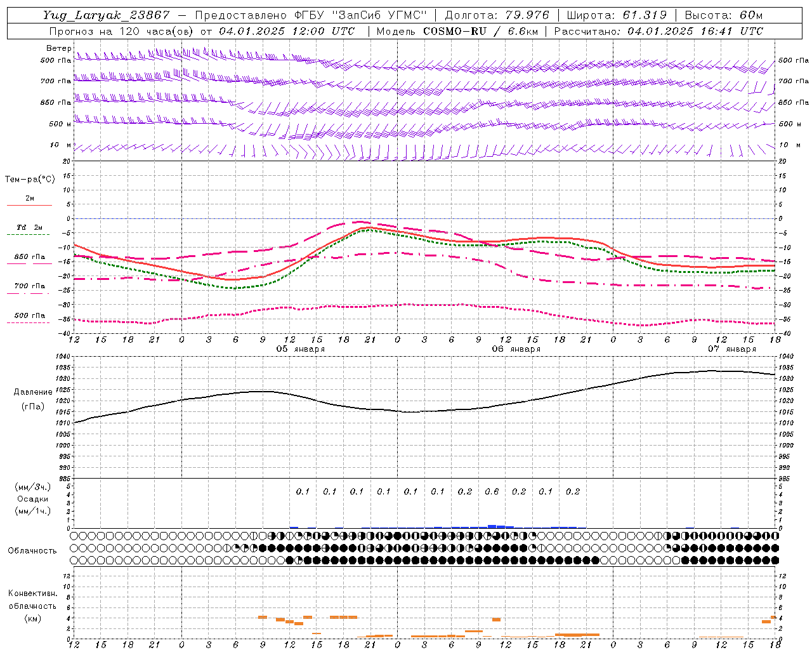Click the Осадки panel label
Screen dimensions: 812x650
33,499
